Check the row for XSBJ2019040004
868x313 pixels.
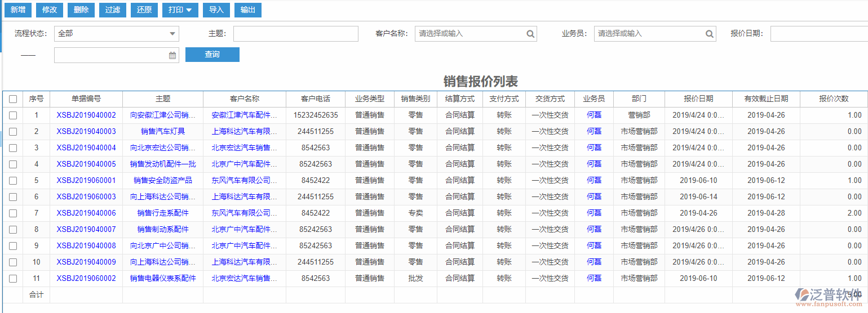(13, 148)
